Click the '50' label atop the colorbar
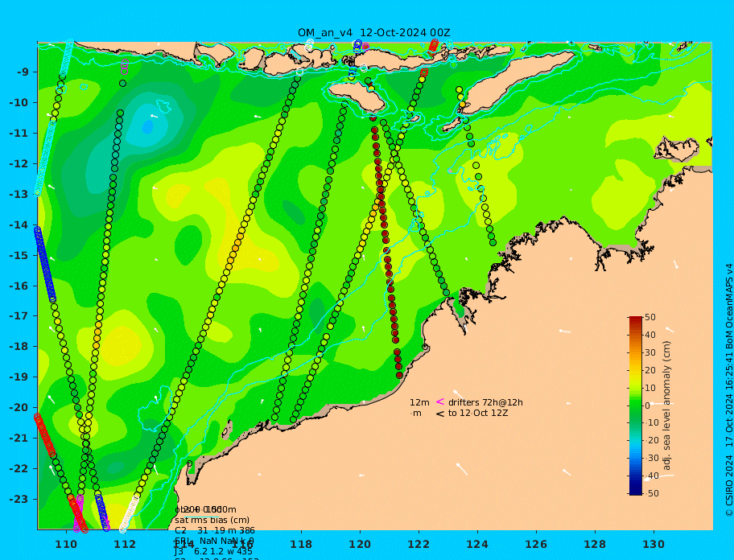 click(650, 317)
